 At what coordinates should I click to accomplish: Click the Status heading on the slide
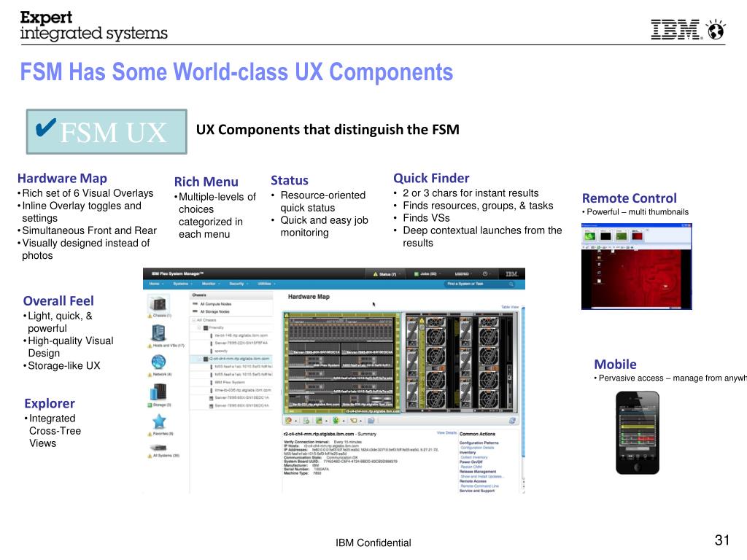click(290, 181)
